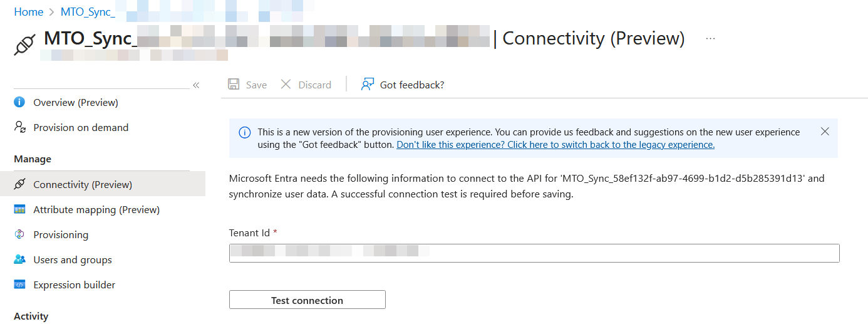Click into the Tenant Id field
868x324 pixels.
pos(534,253)
